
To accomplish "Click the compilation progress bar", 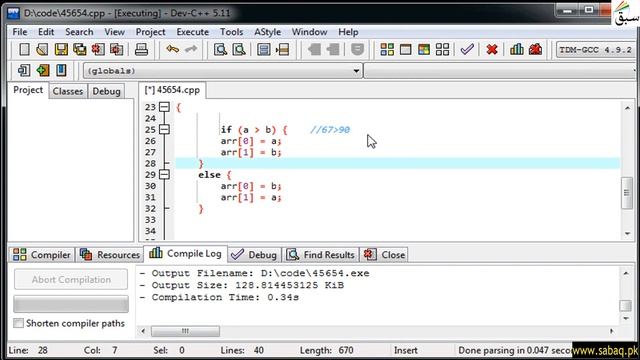I will click(71, 304).
